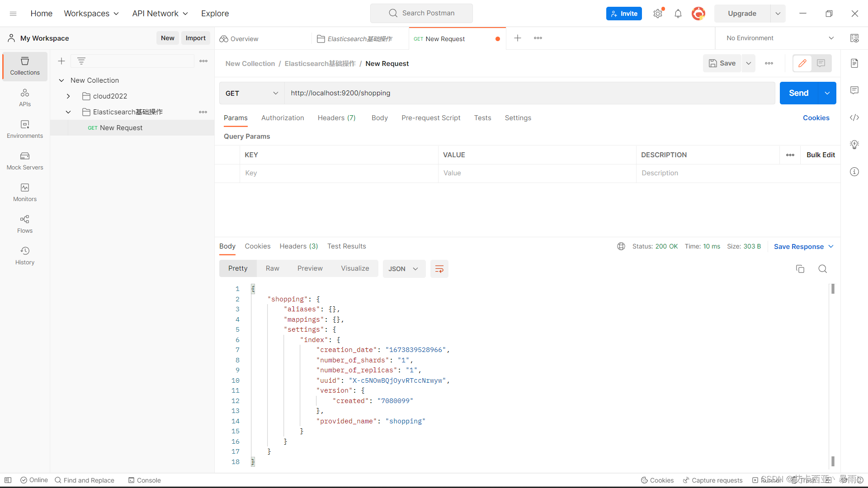The width and height of the screenshot is (868, 488).
Task: Click the Search Postman box
Action: 421,13
